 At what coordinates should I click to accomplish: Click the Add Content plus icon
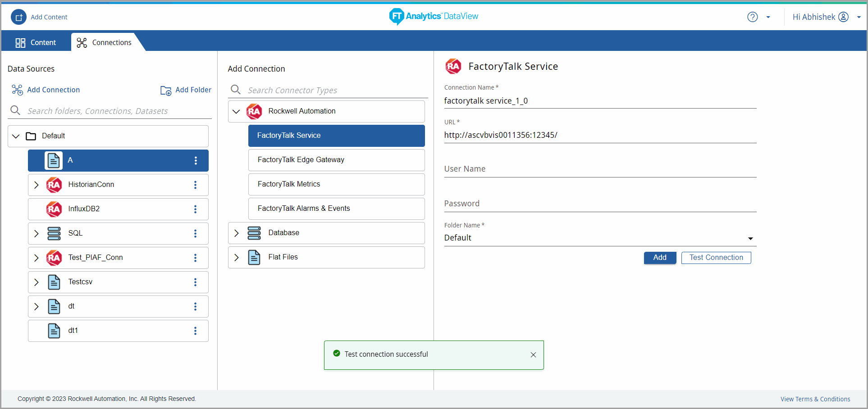[18, 17]
